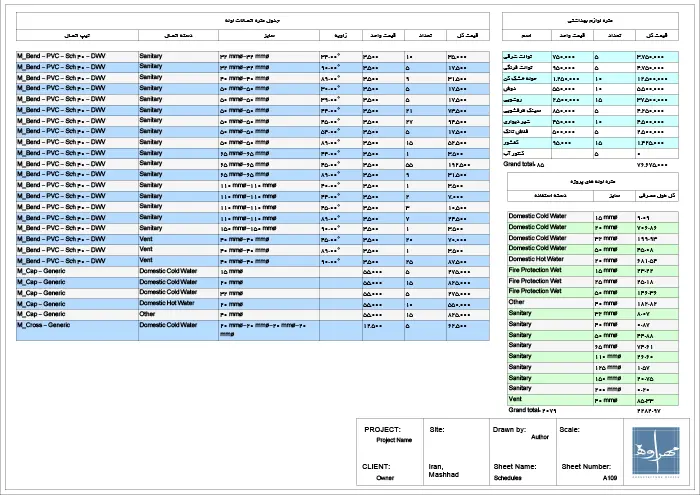Click the 'Scale:' label

(570, 430)
